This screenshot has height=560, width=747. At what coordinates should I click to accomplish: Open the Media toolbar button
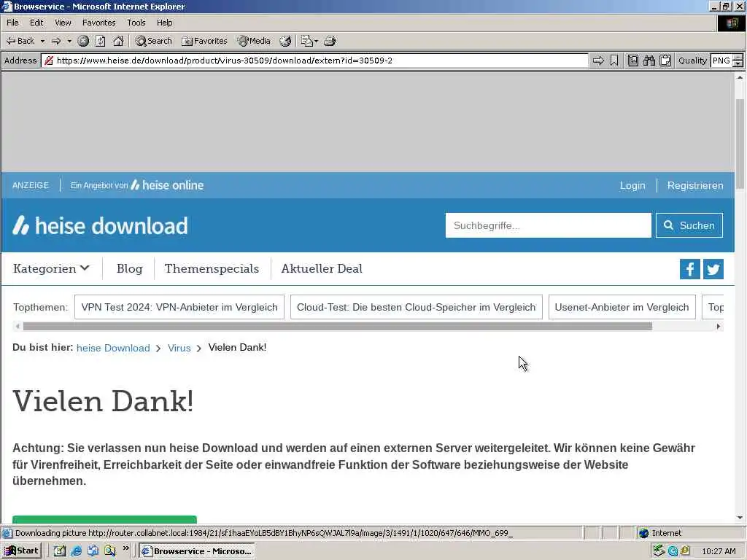[255, 41]
